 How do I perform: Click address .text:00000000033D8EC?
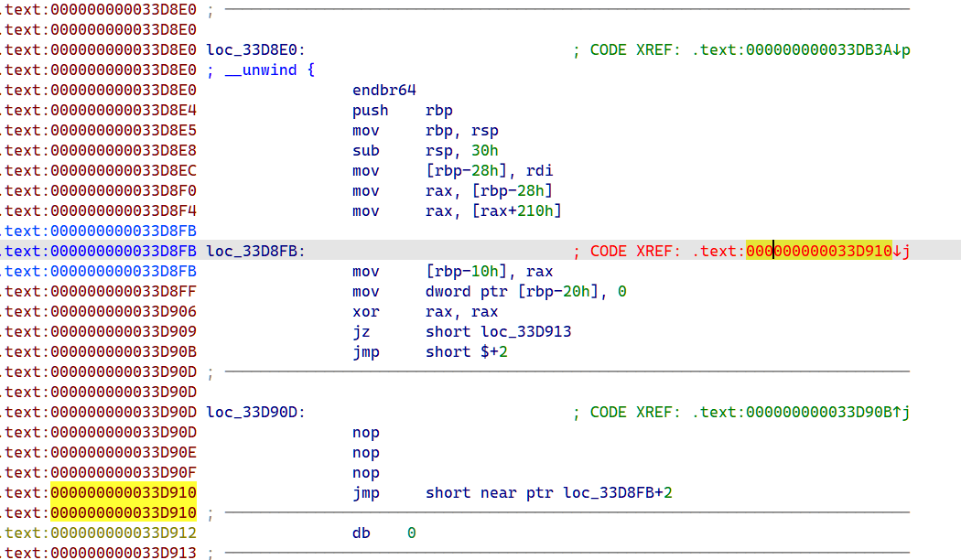(x=99, y=171)
